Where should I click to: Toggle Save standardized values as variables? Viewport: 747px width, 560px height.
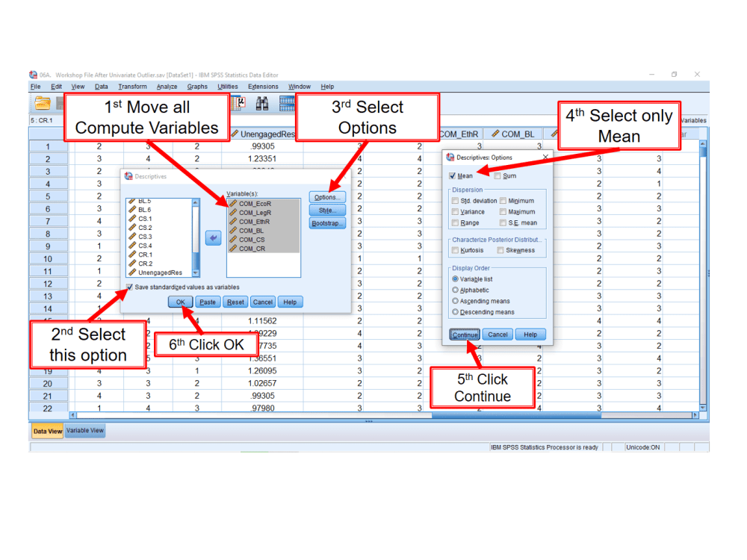pyautogui.click(x=130, y=286)
